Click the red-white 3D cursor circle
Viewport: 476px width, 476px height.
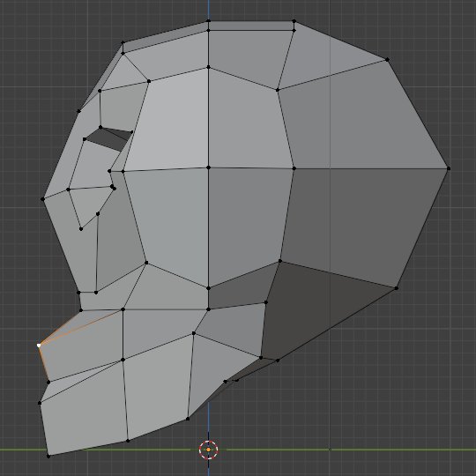209,450
